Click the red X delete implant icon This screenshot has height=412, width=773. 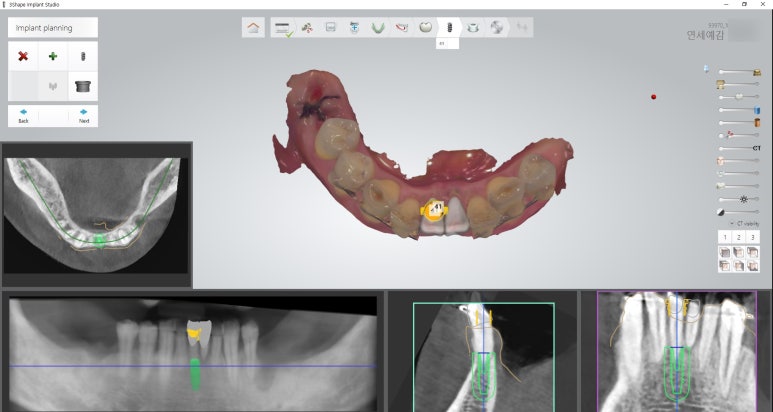(23, 57)
